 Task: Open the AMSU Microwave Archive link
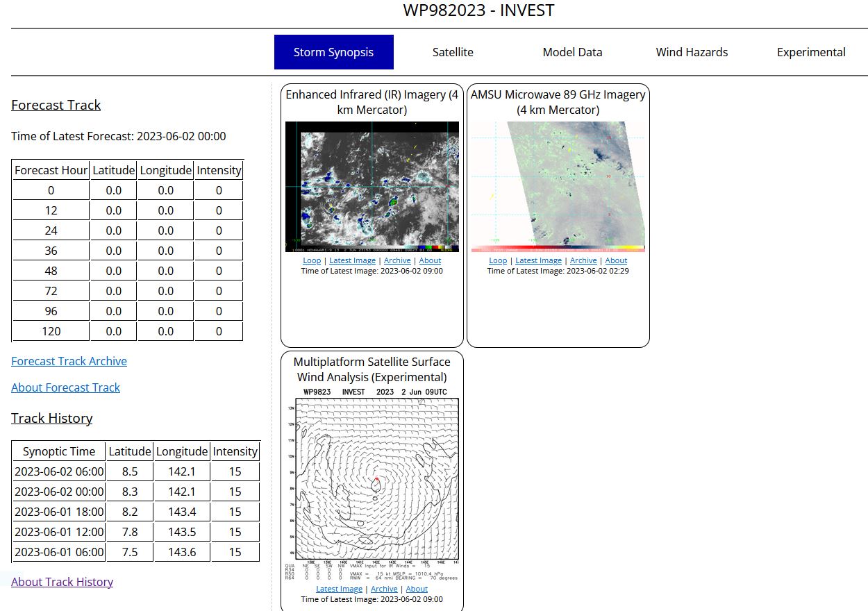(583, 261)
